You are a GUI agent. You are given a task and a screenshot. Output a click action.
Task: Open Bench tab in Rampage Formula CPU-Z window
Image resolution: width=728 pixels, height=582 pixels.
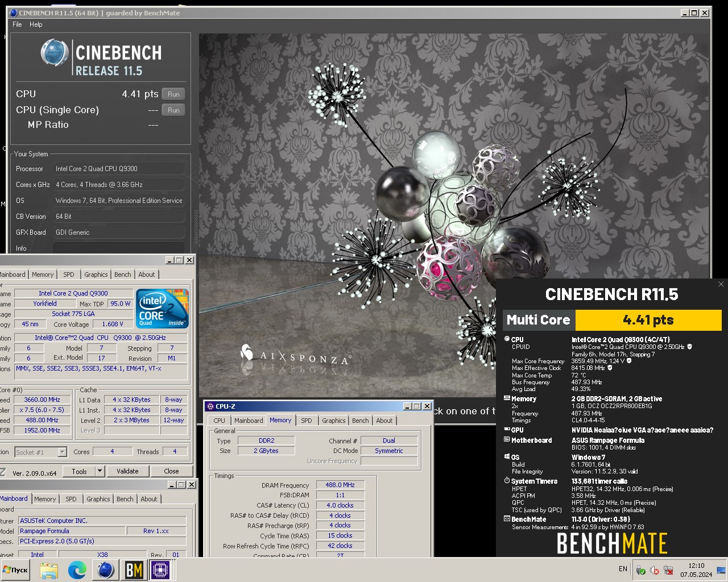click(125, 499)
